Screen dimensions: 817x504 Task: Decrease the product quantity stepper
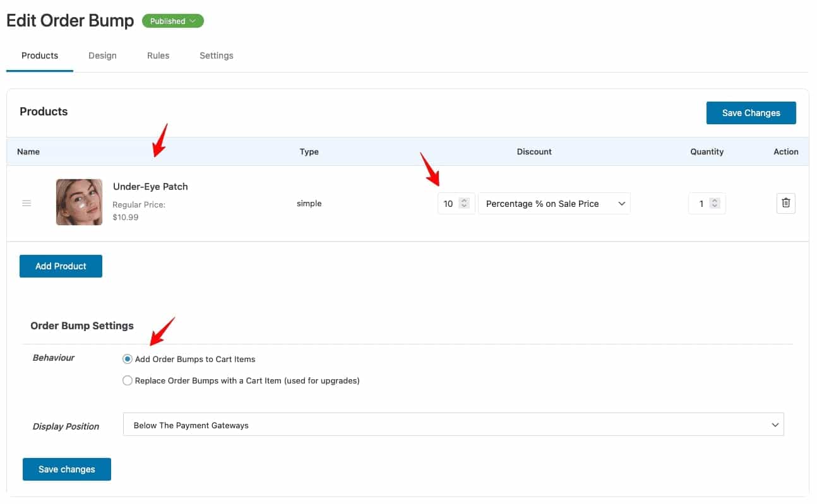click(x=714, y=206)
